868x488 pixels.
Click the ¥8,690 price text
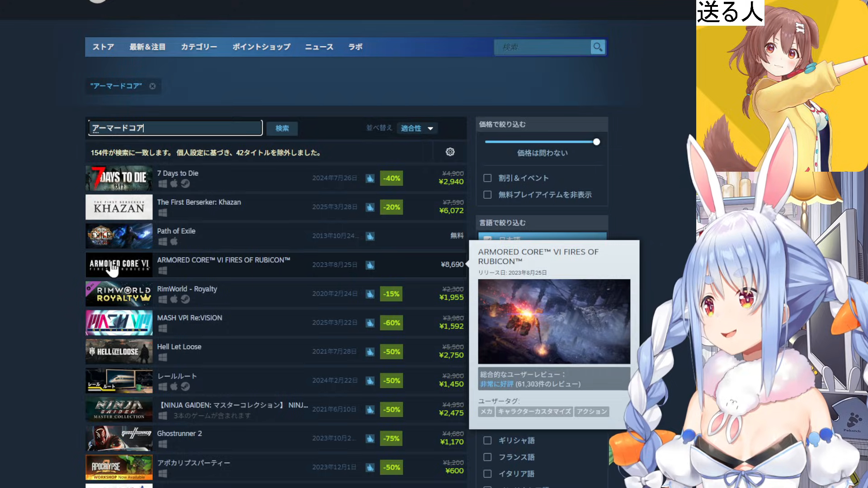pyautogui.click(x=452, y=264)
